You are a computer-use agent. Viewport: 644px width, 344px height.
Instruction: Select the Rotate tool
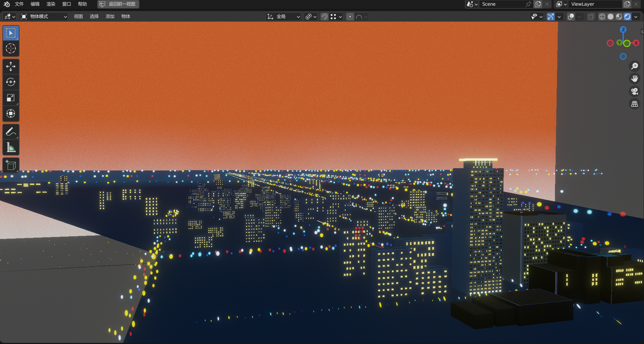[x=11, y=82]
